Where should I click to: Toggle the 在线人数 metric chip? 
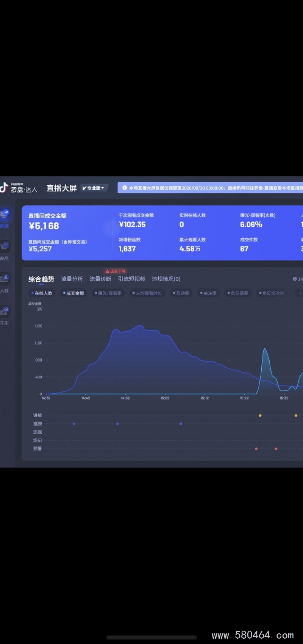[x=42, y=293]
